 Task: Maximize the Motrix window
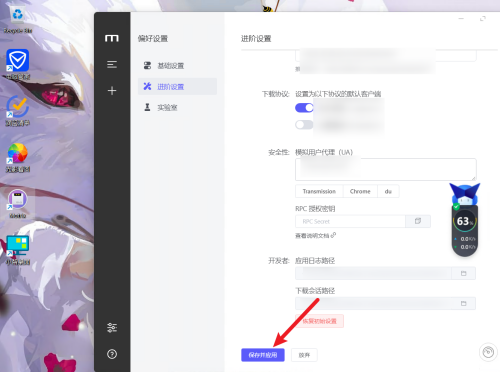coord(483,19)
